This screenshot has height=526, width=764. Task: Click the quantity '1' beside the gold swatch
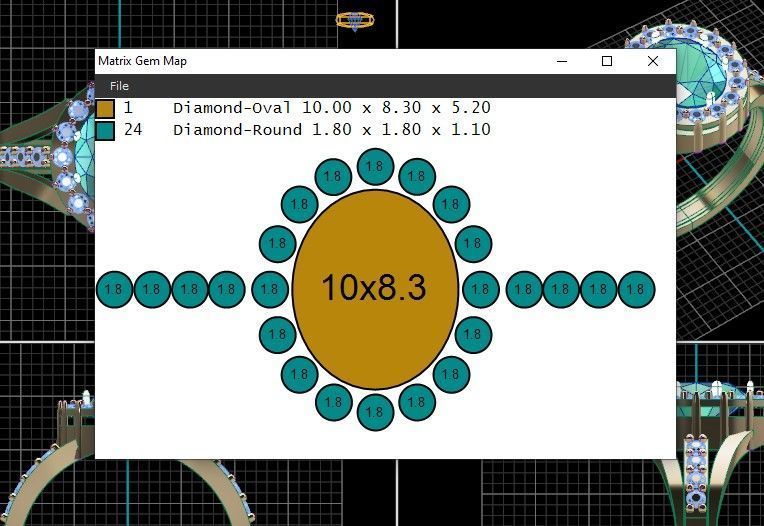[128, 108]
